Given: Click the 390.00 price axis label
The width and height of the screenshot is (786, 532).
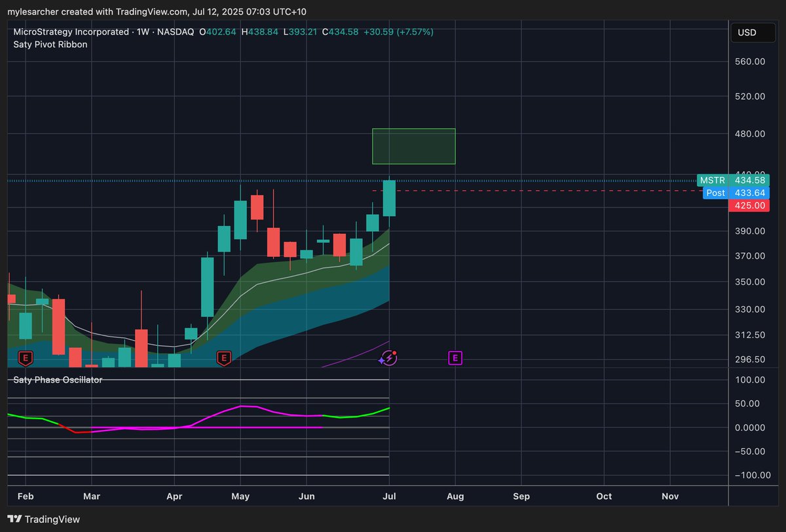Looking at the screenshot, I should pyautogui.click(x=751, y=231).
